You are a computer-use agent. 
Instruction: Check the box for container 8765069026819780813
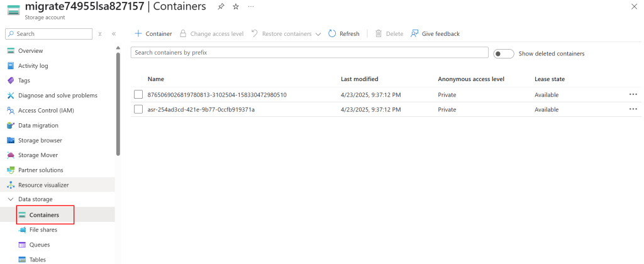(138, 95)
